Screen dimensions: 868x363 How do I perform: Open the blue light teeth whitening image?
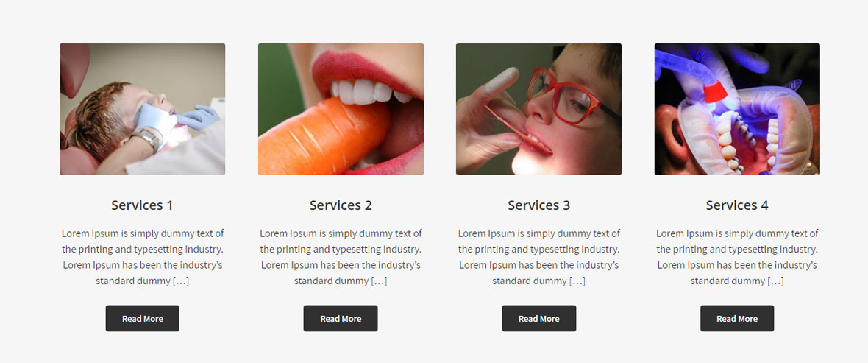[x=737, y=109]
